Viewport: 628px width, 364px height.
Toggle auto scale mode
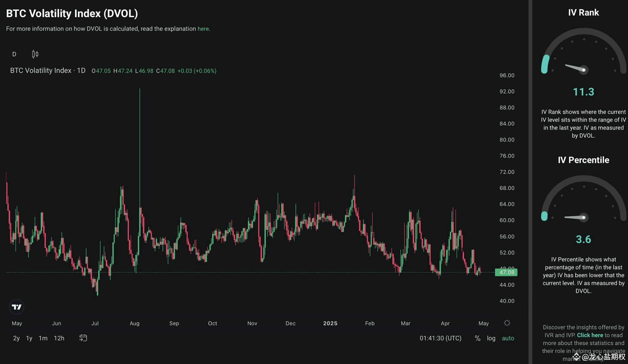[508, 338]
